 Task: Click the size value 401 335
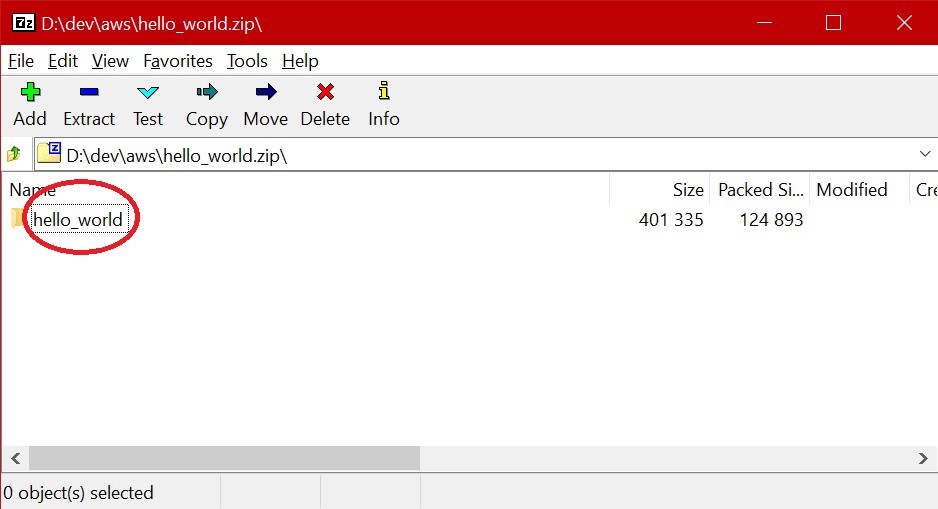[x=671, y=220]
